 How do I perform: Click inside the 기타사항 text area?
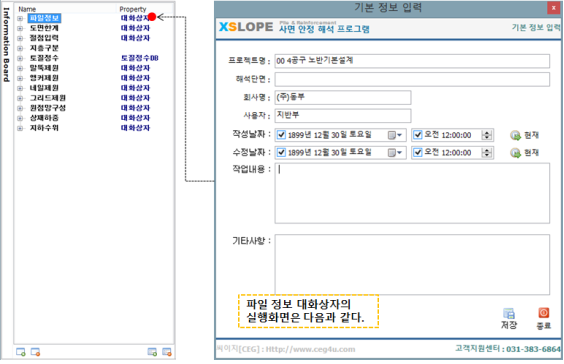[412, 264]
